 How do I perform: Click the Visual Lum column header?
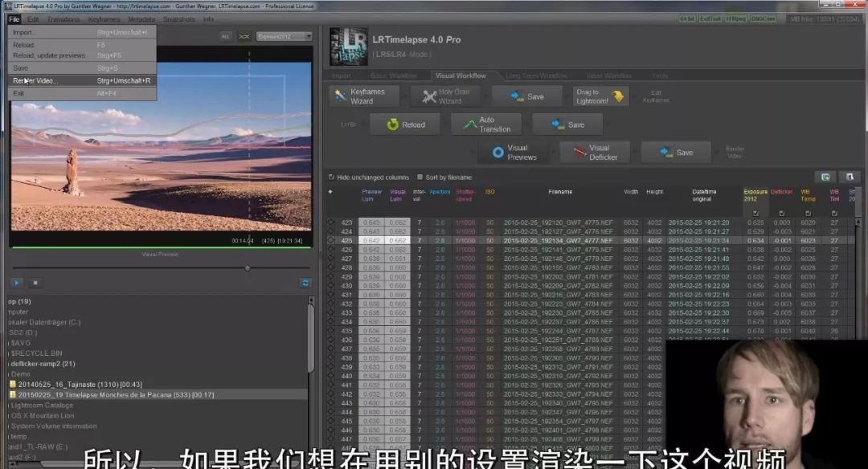[398, 195]
